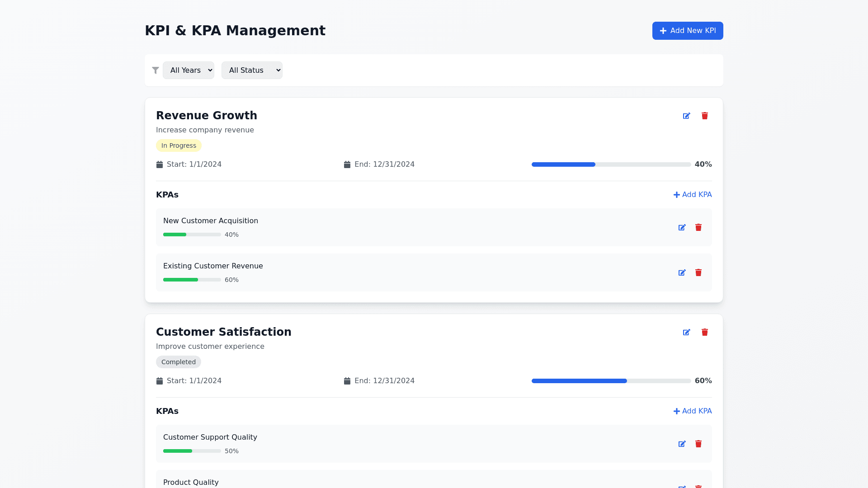Open the All Years dropdown

pos(188,70)
